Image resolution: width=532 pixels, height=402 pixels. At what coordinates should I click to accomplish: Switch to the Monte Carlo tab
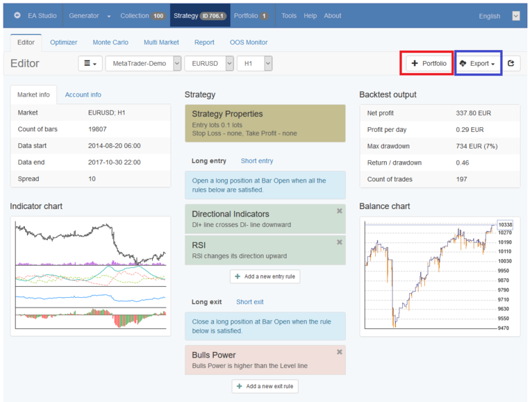(110, 42)
